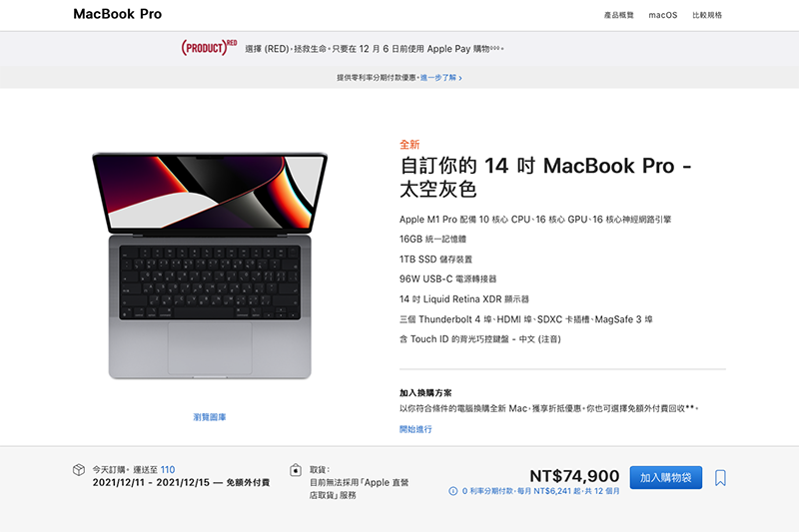Click the MacBook Pro product image
This screenshot has height=532, width=799.
coord(210,266)
